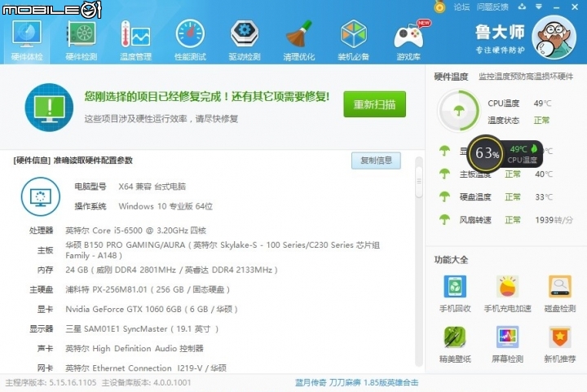Click the CPU temperature gauge dial

[x=458, y=111]
